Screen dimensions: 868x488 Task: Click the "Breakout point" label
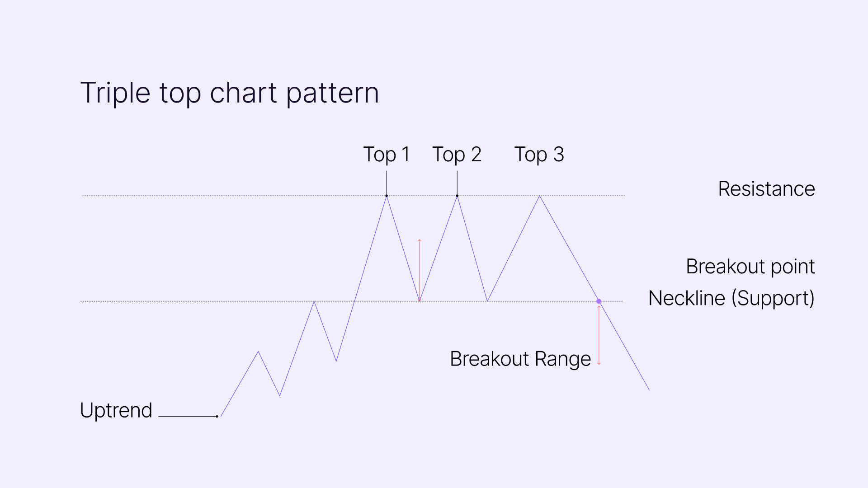[x=750, y=267]
